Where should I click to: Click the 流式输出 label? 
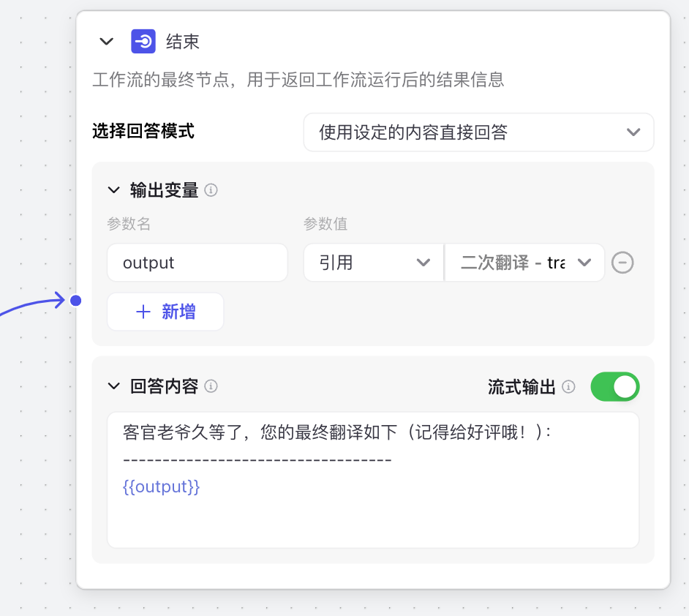[522, 387]
